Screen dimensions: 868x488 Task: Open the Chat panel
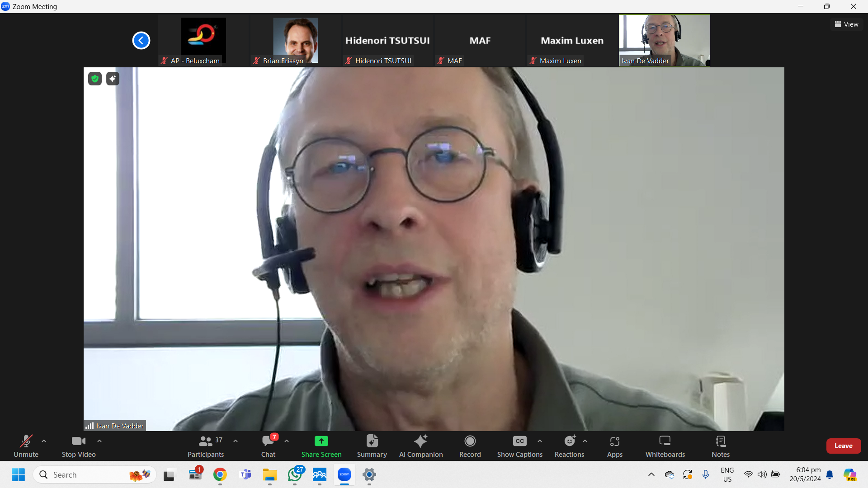click(268, 446)
